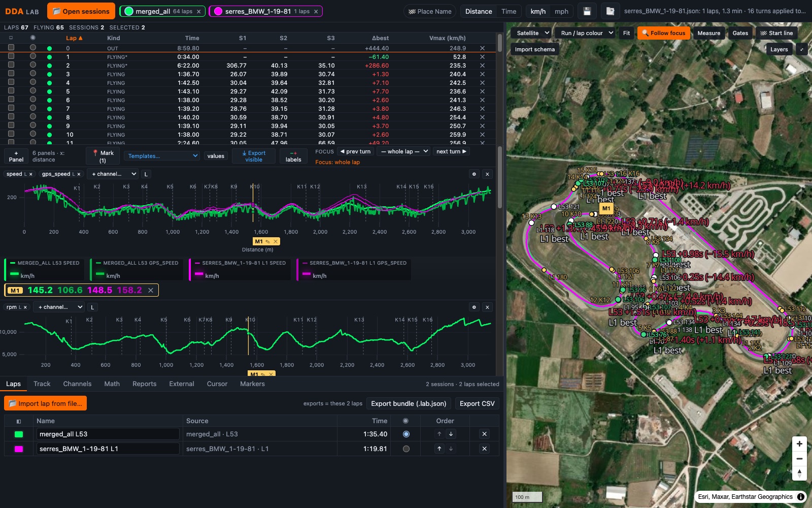Switch to the Track tab
The height and width of the screenshot is (508, 812).
click(42, 384)
